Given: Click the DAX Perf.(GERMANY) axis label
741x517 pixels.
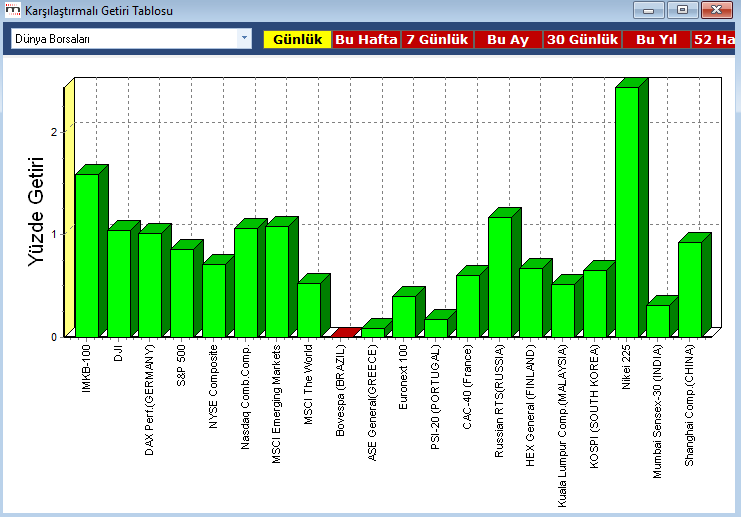Looking at the screenshot, I should pos(149,400).
